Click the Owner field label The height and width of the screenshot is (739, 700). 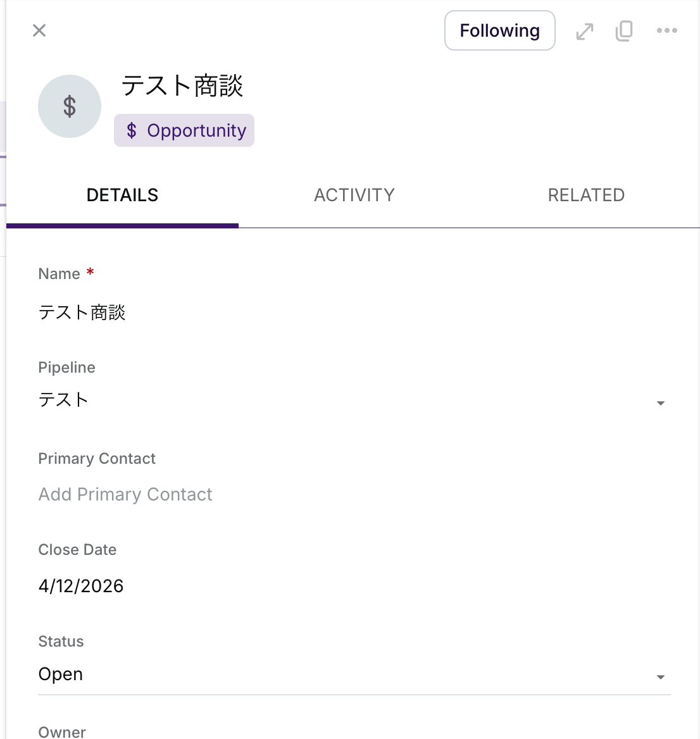pos(62,732)
